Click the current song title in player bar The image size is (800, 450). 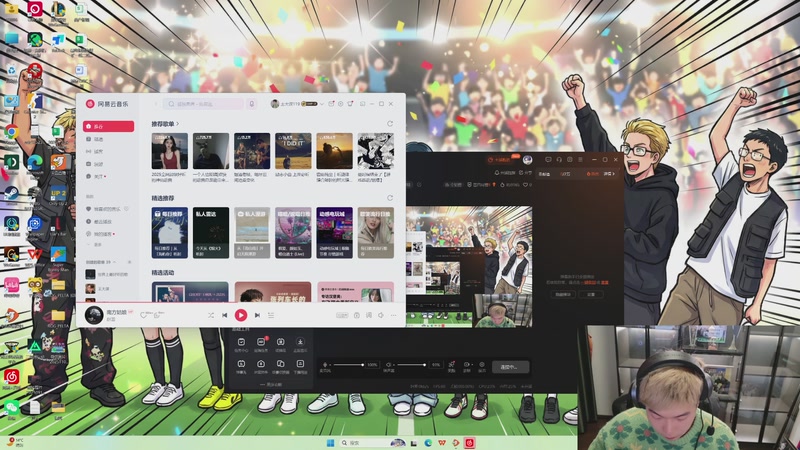coord(116,312)
